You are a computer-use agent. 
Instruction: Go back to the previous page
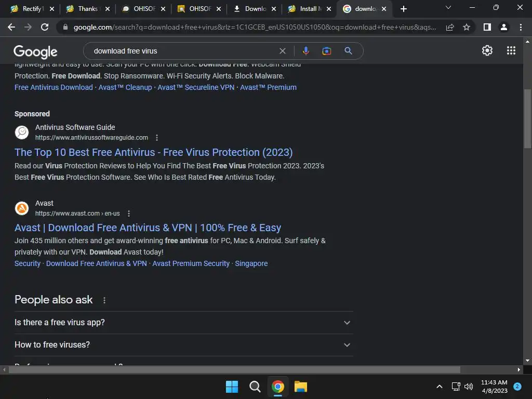(11, 27)
